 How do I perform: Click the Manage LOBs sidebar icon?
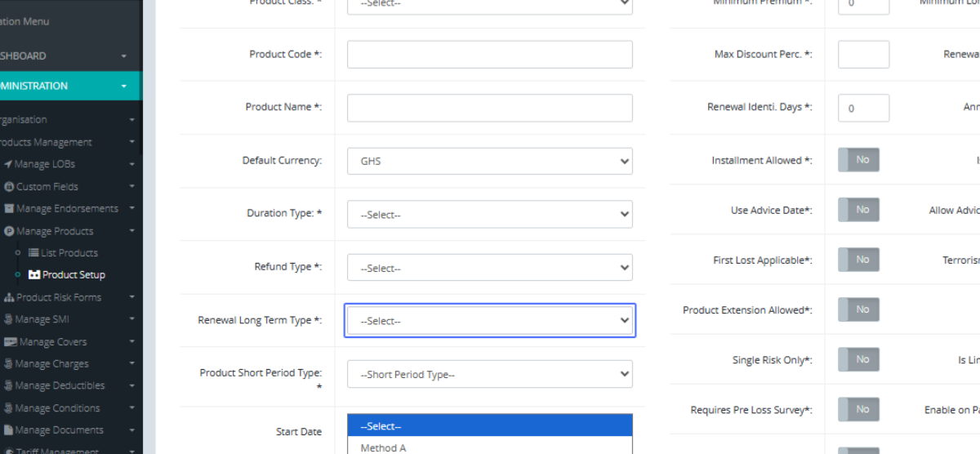click(8, 164)
